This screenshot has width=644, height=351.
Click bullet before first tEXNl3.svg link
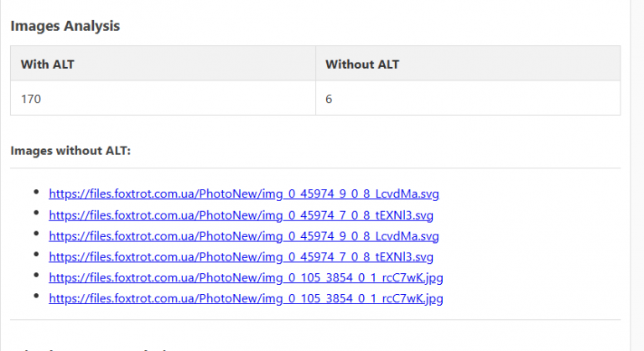36,213
